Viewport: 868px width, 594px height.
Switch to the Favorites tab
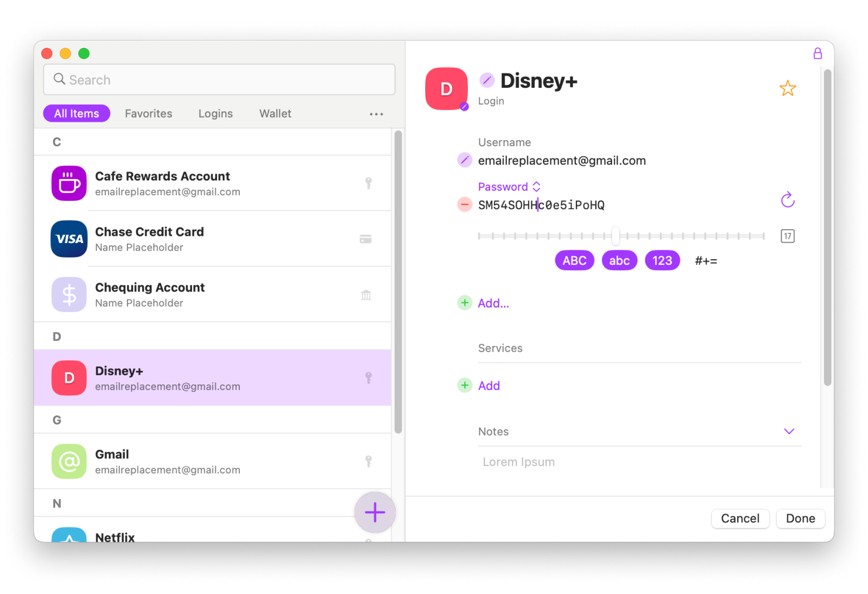pyautogui.click(x=149, y=113)
